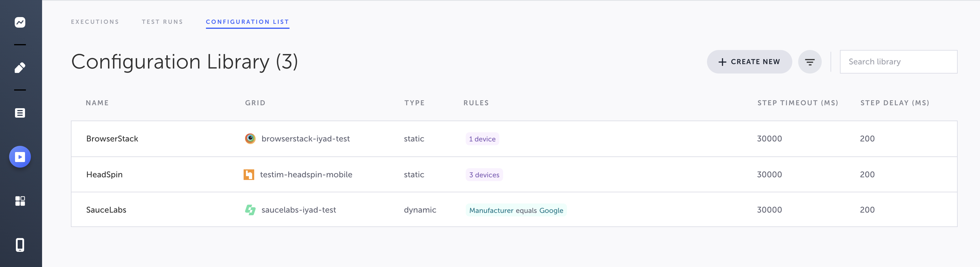Image resolution: width=980 pixels, height=267 pixels.
Task: Select the pencil editor icon in sidebar
Action: 20,68
